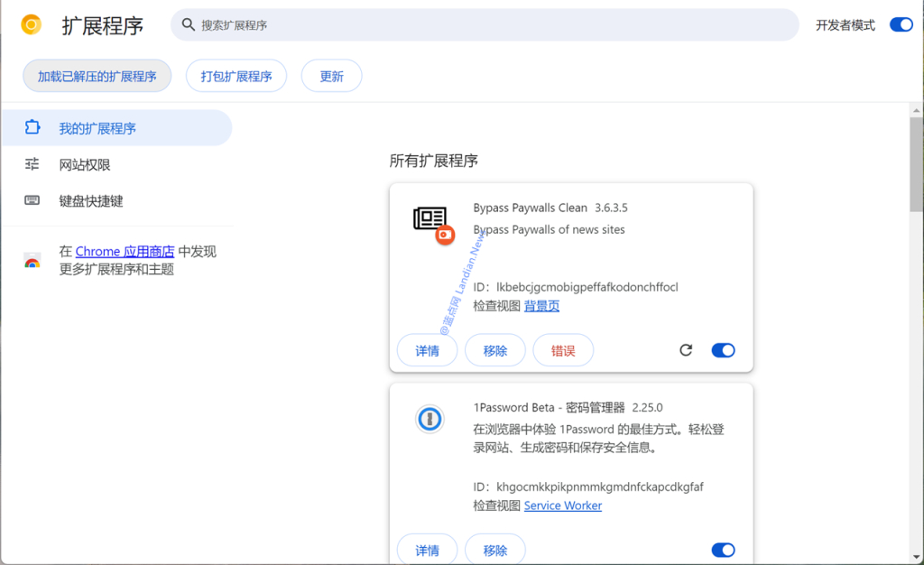Open the 背景页 inspect view link

(x=541, y=306)
